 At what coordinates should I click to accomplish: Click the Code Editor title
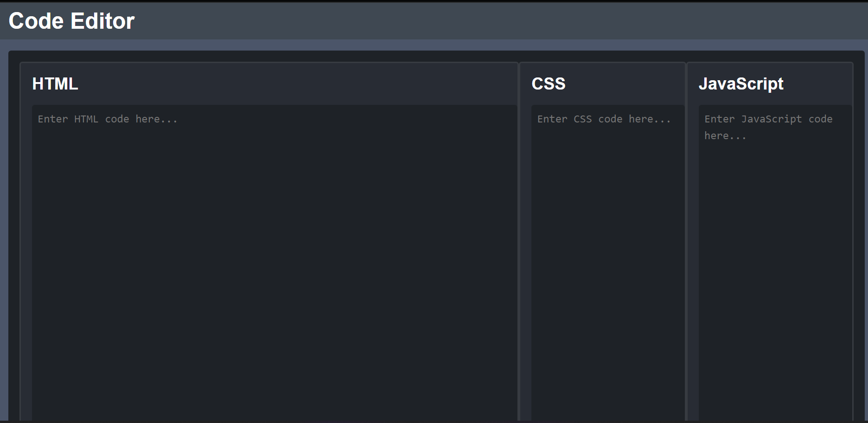click(71, 21)
